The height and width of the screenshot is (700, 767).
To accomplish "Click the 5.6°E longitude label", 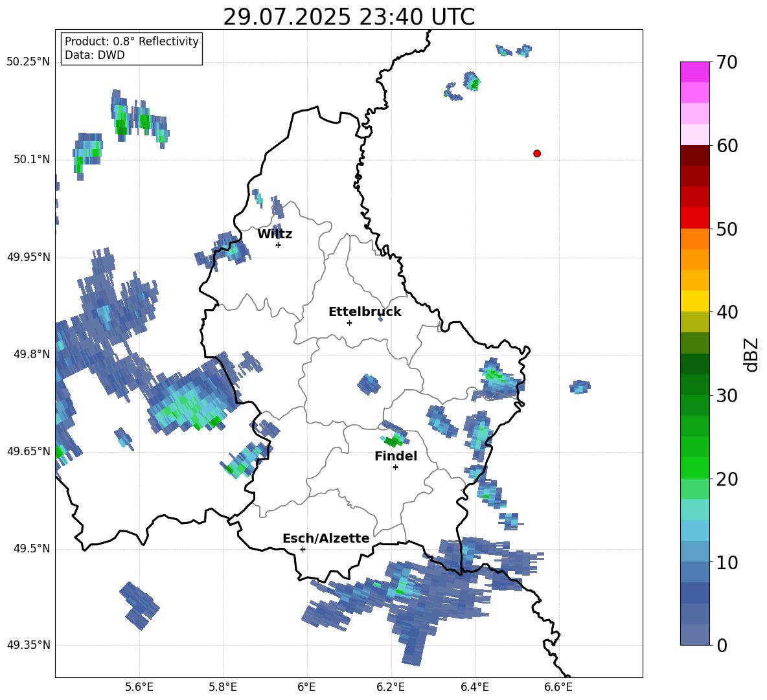I will pos(139,687).
